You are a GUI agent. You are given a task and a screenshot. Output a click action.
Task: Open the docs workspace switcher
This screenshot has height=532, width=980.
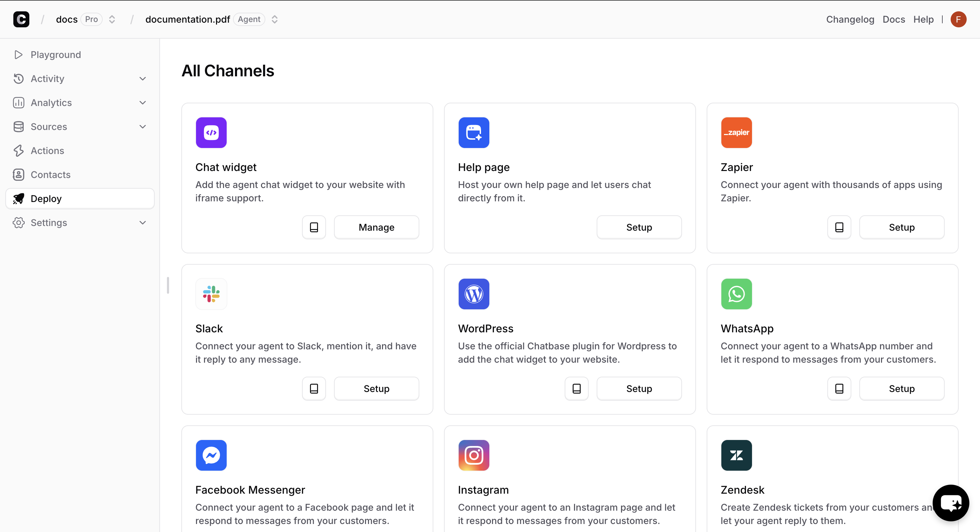112,19
